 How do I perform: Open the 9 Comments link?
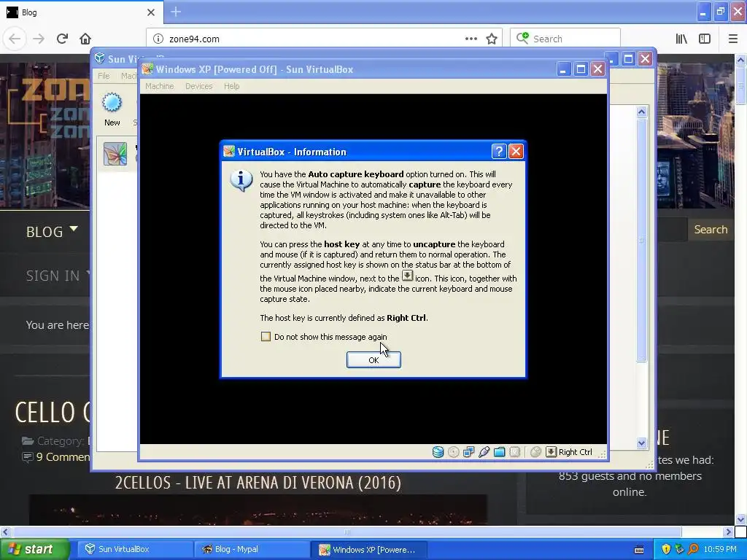(x=63, y=457)
